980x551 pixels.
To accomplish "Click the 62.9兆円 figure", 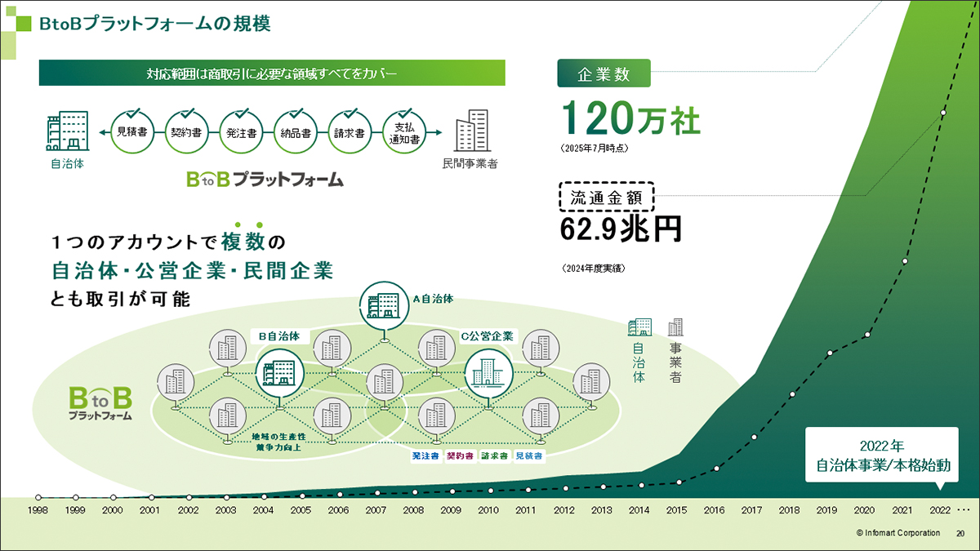I will click(621, 230).
